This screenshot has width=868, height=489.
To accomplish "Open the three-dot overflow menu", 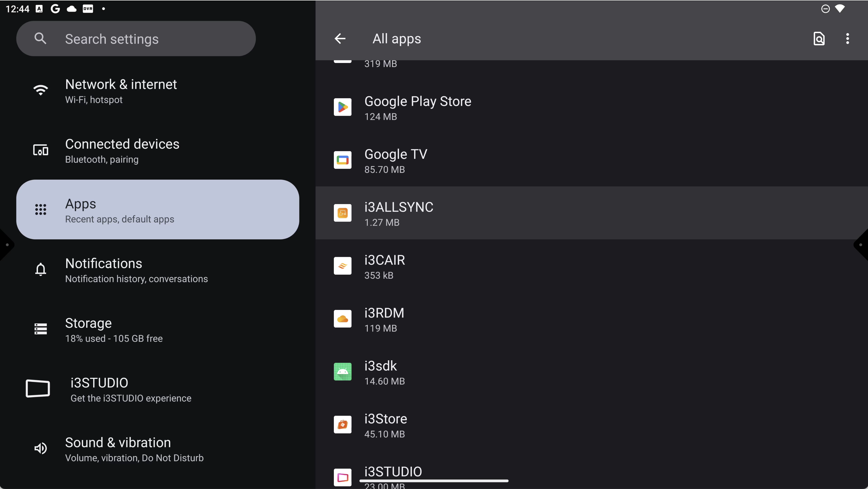I will click(x=847, y=39).
